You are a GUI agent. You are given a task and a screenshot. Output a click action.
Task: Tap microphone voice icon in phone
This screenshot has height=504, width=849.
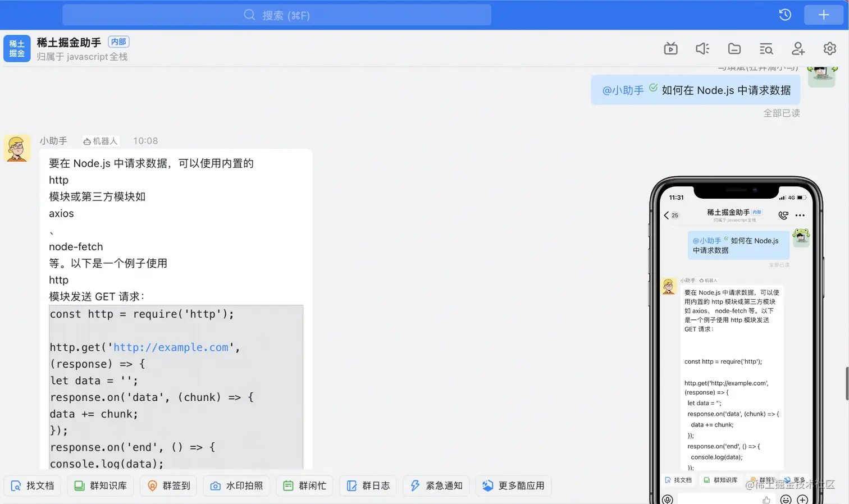click(x=668, y=500)
